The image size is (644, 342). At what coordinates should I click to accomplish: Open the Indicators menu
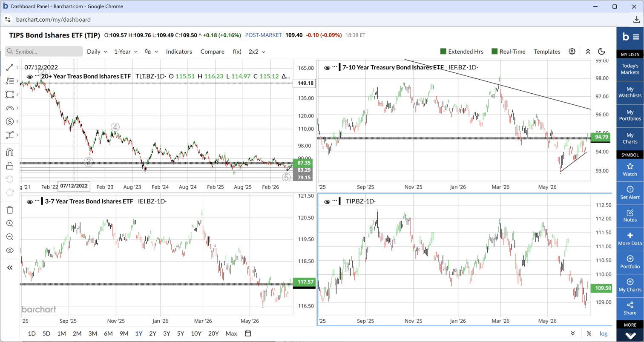(179, 52)
